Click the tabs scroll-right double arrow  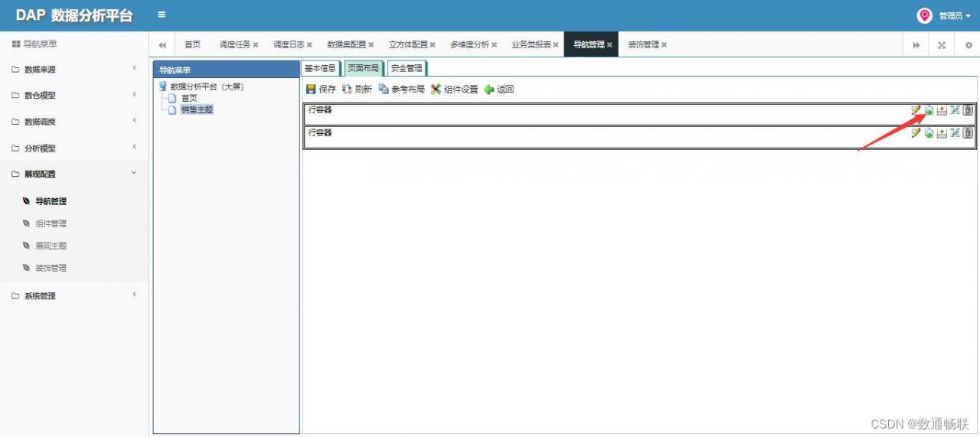(x=916, y=44)
